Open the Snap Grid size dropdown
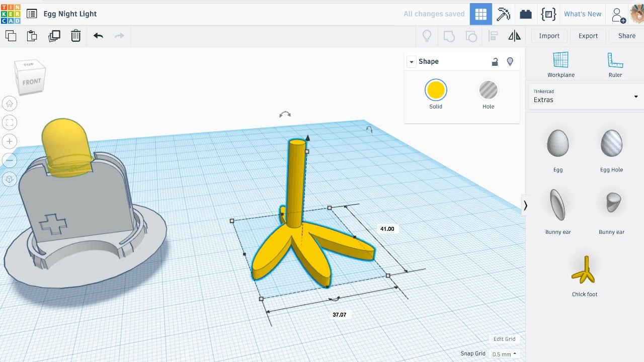Screen dimensions: 644x362 [504, 354]
